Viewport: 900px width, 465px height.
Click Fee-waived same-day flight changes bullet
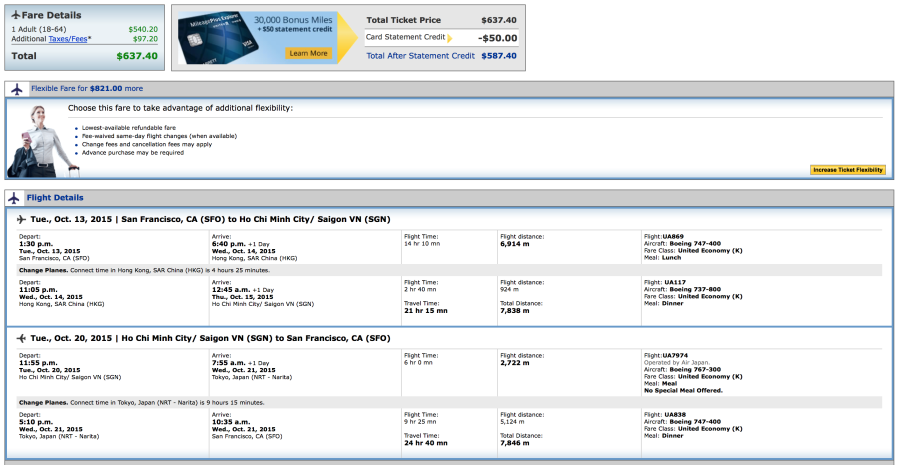(x=159, y=136)
